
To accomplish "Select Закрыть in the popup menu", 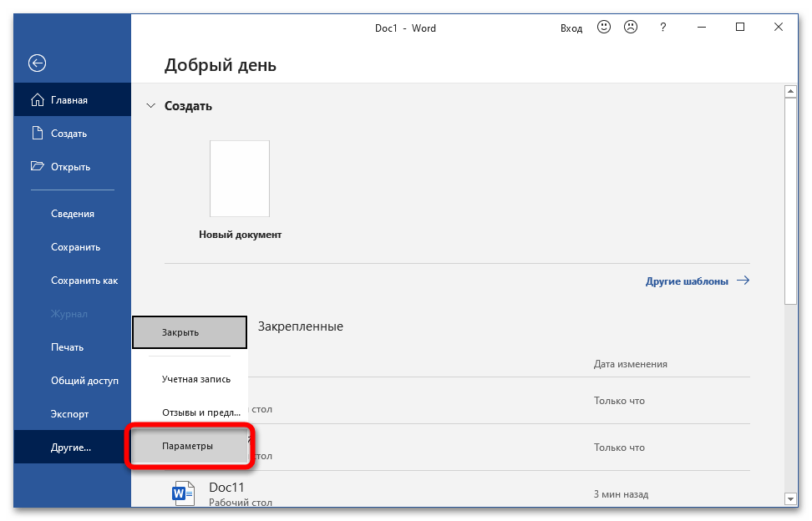I will (x=189, y=332).
